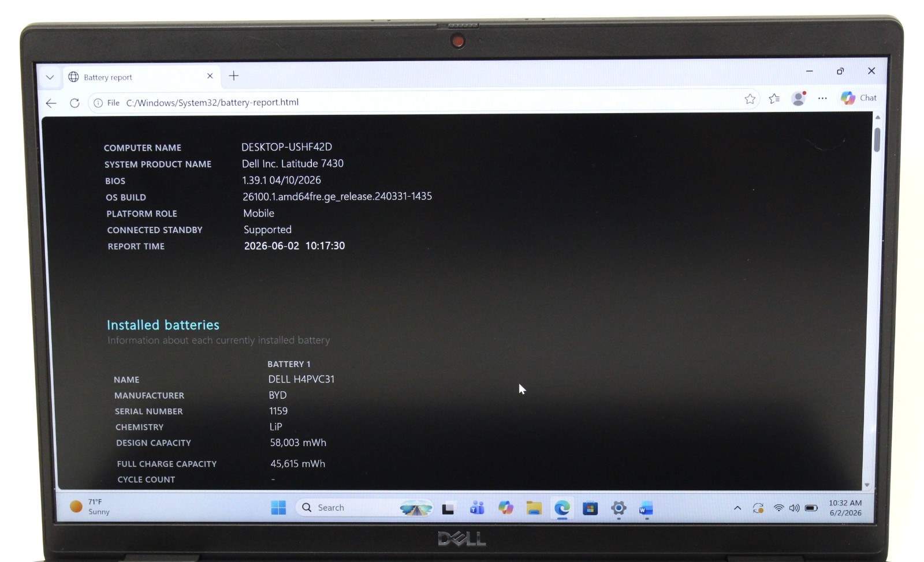Open Task View on the taskbar
This screenshot has height=562, width=924.
coord(448,508)
